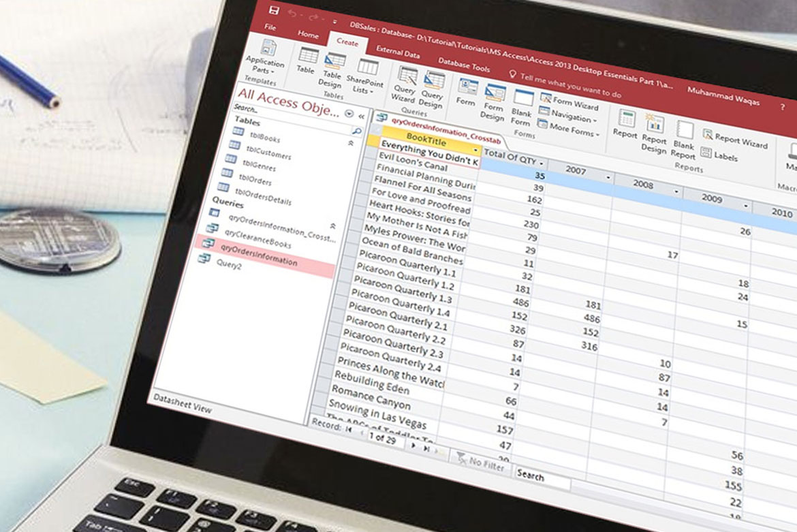
Task: Select the tblOrdersDetails table
Action: pos(255,193)
